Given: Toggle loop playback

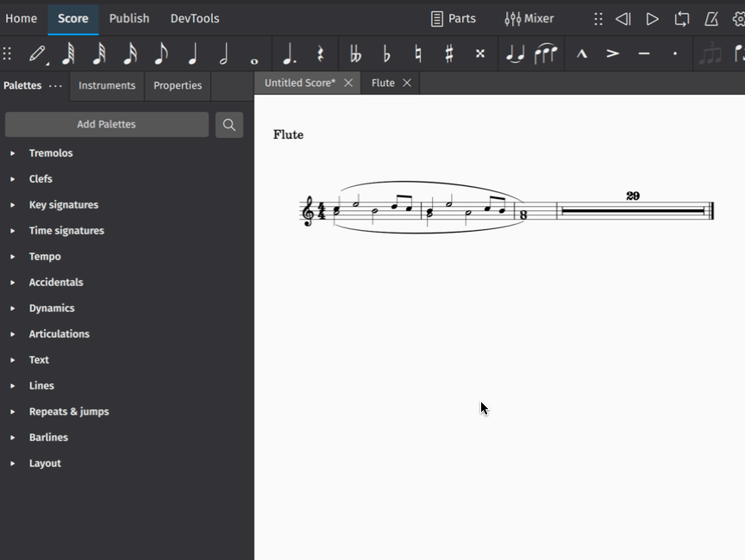Looking at the screenshot, I should click(681, 18).
